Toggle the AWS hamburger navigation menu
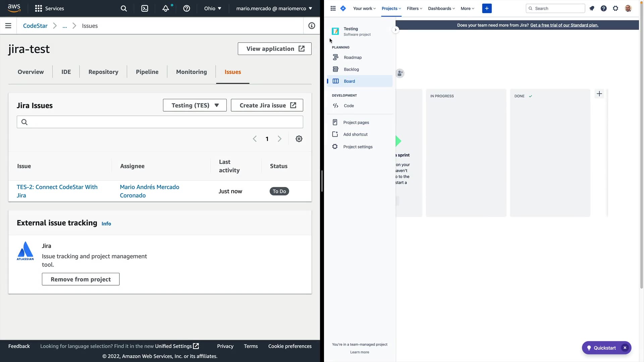Viewport: 644px width, 362px height. 8,26
